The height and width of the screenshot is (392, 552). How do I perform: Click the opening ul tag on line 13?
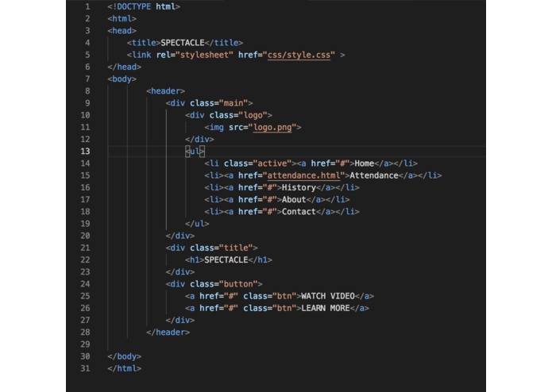195,152
